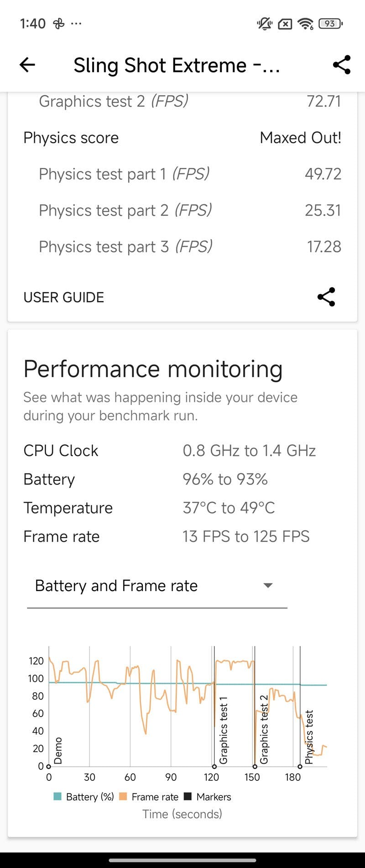The image size is (365, 868).
Task: Tap the Physics test part 1 row
Action: [182, 174]
